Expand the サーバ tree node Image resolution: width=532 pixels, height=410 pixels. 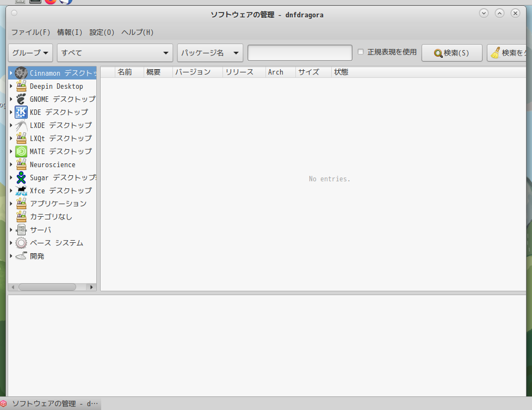[11, 230]
